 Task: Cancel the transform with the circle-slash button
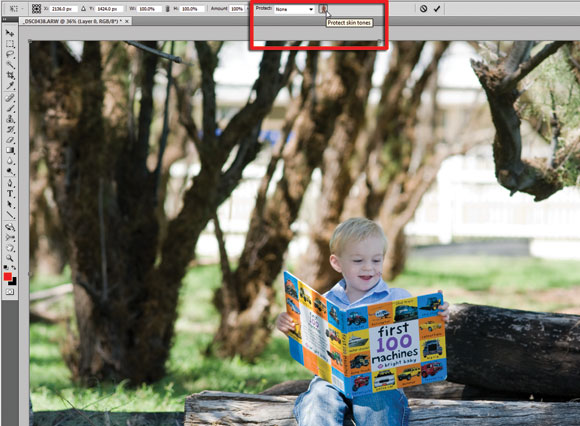(424, 9)
